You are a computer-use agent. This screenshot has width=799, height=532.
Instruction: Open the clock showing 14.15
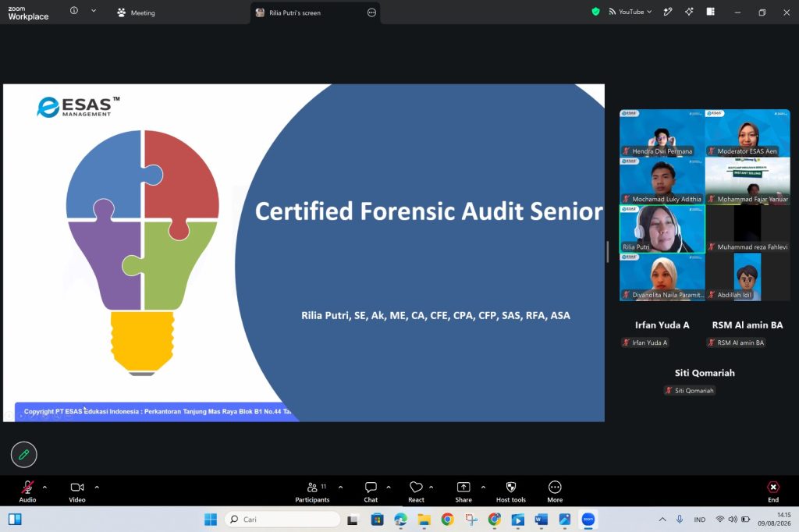point(774,520)
